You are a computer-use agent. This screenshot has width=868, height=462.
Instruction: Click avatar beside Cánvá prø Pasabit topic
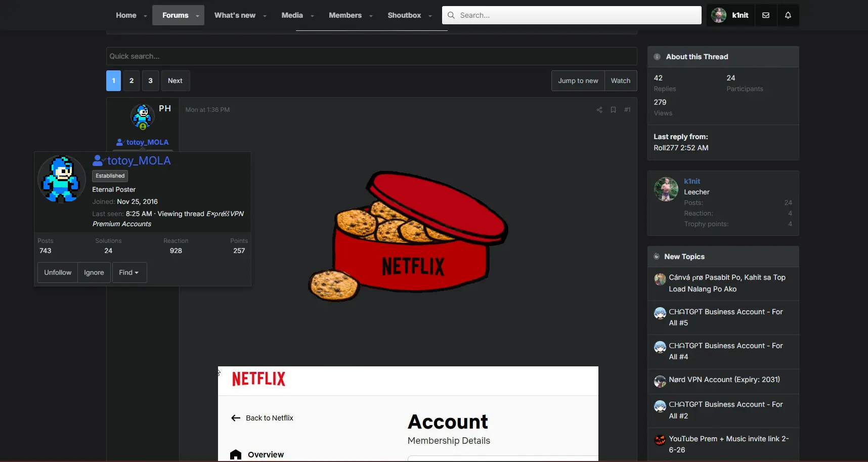coord(660,279)
